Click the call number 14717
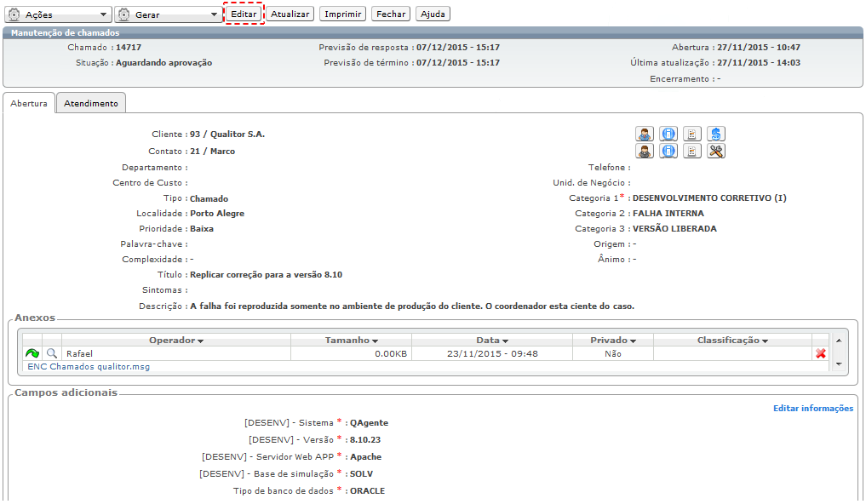Viewport: 866px width, 504px height. point(128,48)
